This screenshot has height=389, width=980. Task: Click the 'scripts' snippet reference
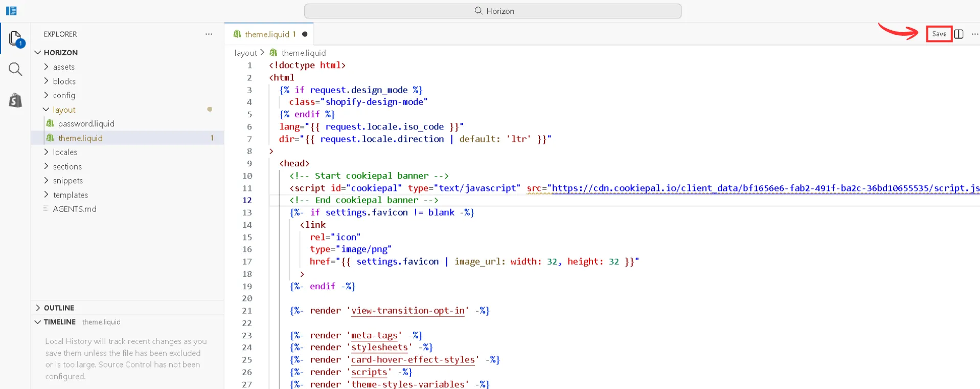(x=369, y=372)
